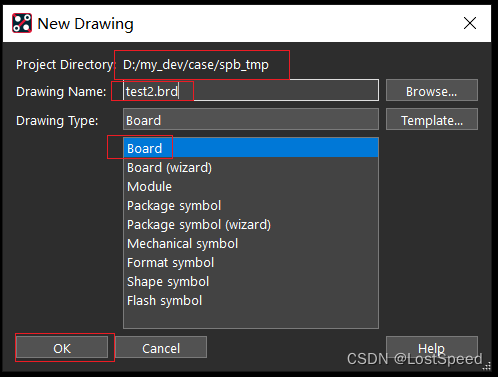Screen dimensions: 498x377
Task: Click the project directory path text
Action: point(196,65)
